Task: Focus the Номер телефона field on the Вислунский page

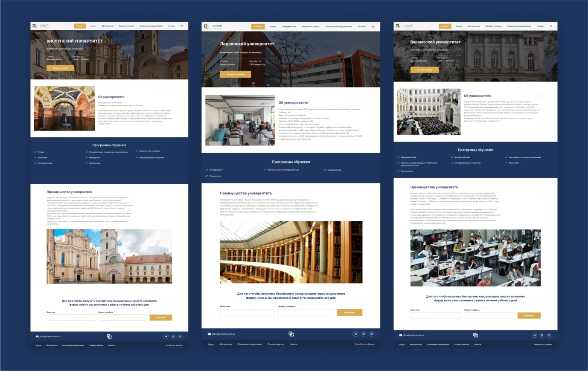Action: click(122, 317)
